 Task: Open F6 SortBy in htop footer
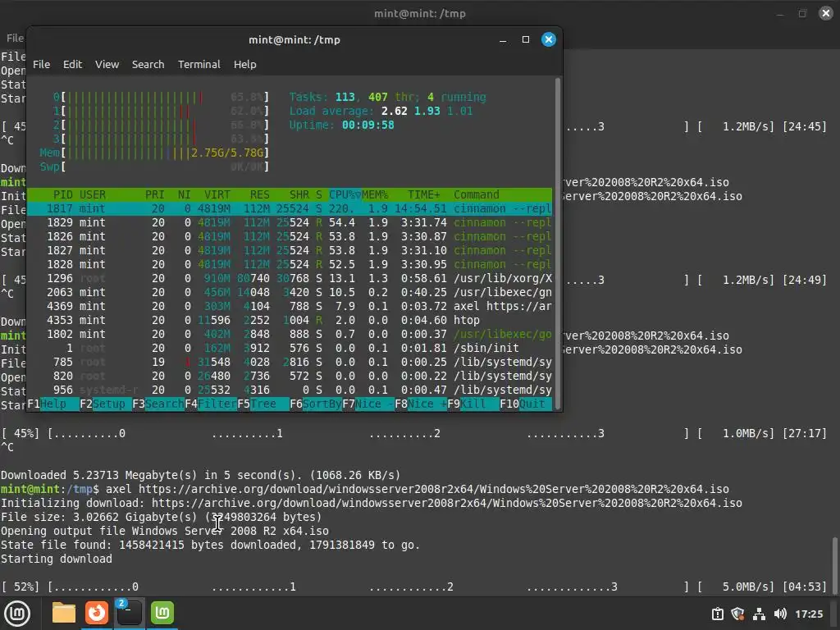point(316,404)
